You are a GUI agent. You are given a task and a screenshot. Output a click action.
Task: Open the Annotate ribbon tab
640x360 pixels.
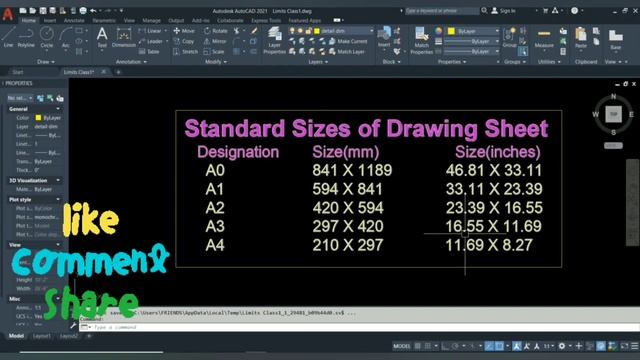pos(74,20)
